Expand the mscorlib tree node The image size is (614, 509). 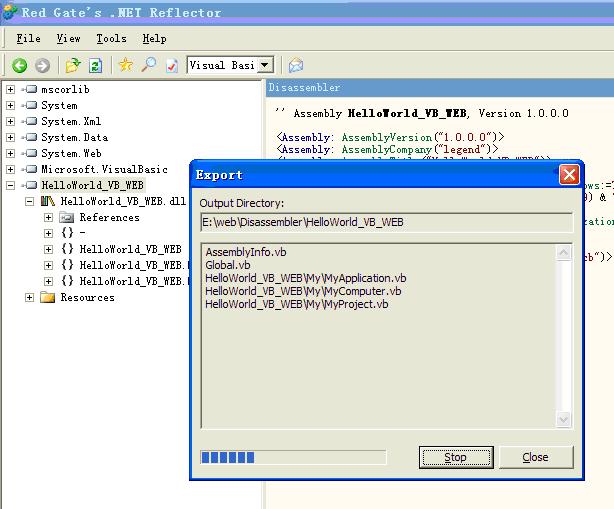click(10, 89)
